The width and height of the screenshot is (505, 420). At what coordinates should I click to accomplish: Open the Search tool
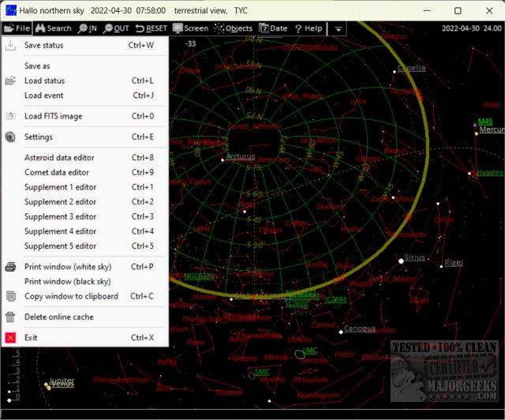[x=53, y=28]
